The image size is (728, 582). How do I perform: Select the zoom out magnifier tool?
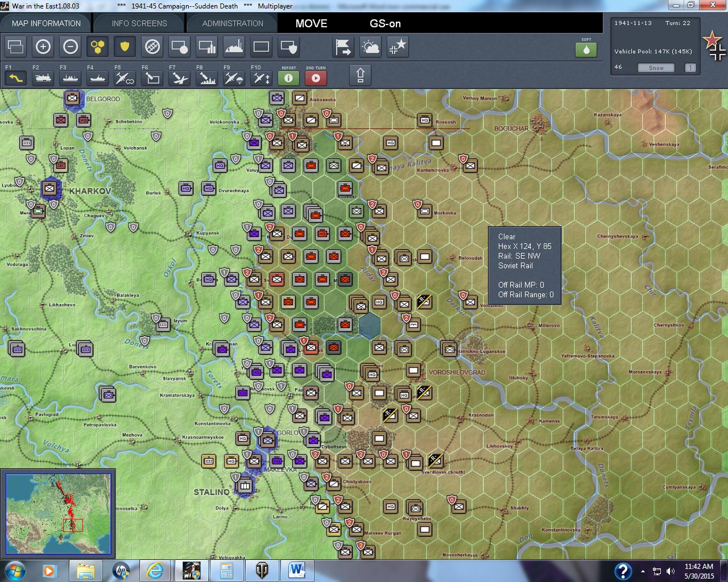71,47
